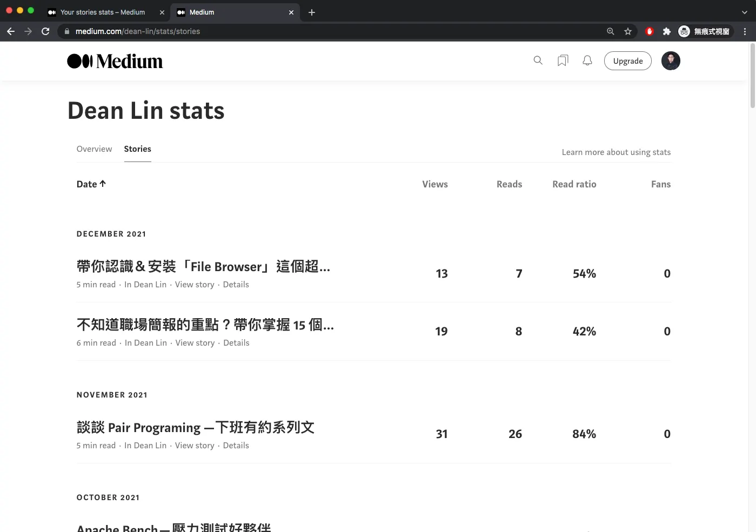Sort stories by the Fans column
Image resolution: width=756 pixels, height=532 pixels.
[x=661, y=184]
